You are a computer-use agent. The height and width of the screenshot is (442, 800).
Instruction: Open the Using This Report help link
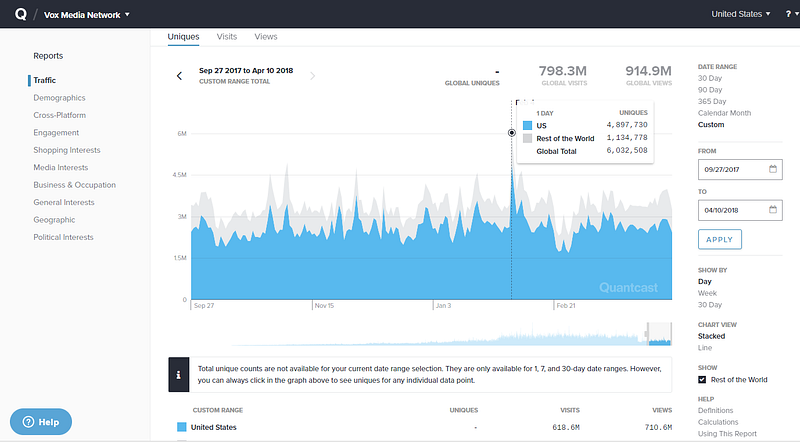(727, 434)
